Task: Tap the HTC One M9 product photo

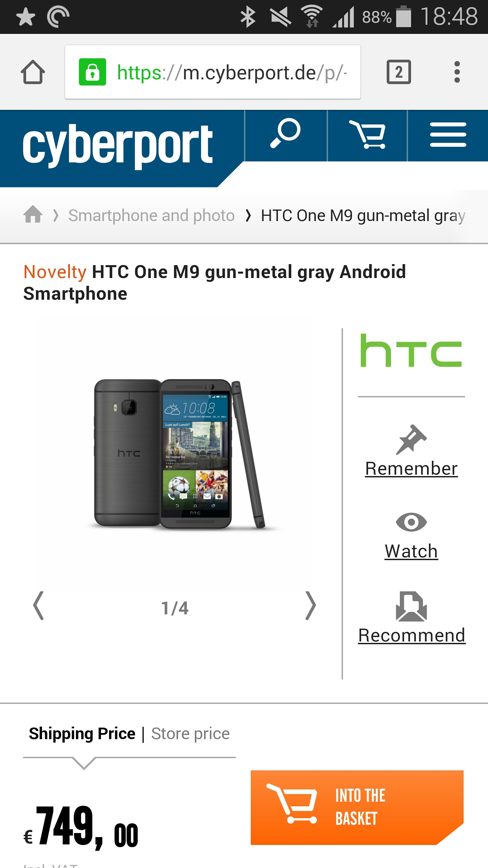Action: click(179, 454)
